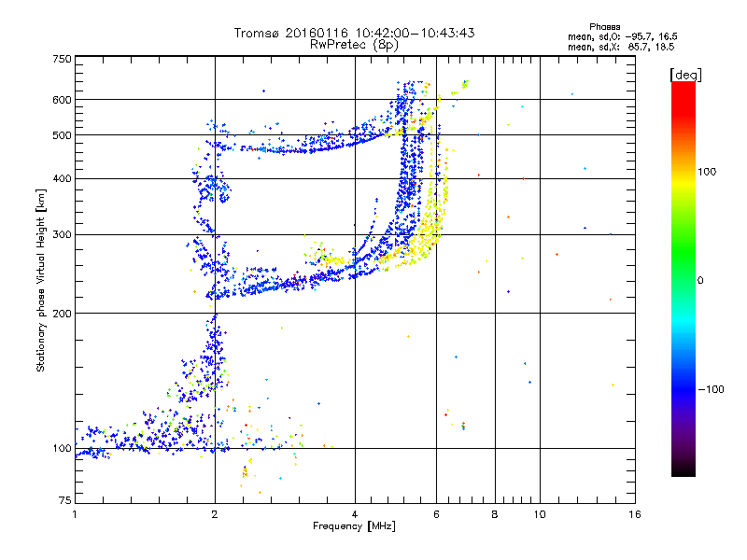The width and height of the screenshot is (747, 560).
Task: Click the y-axis '400' tick label
Action: pos(62,178)
